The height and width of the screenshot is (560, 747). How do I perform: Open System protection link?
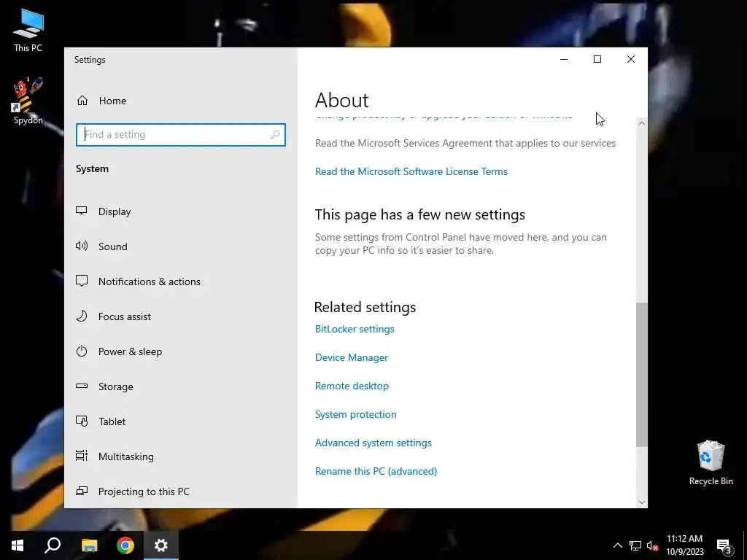355,414
